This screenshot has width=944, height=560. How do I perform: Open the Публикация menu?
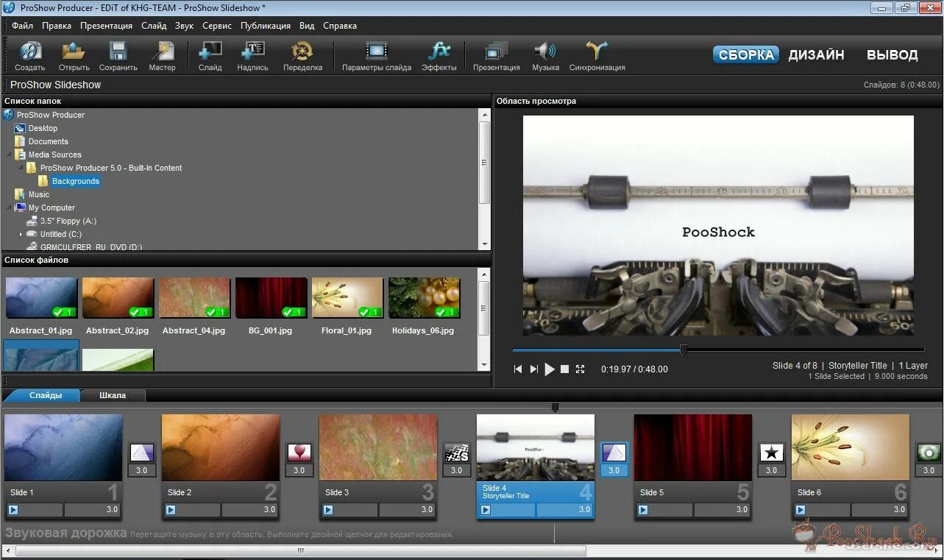(265, 26)
